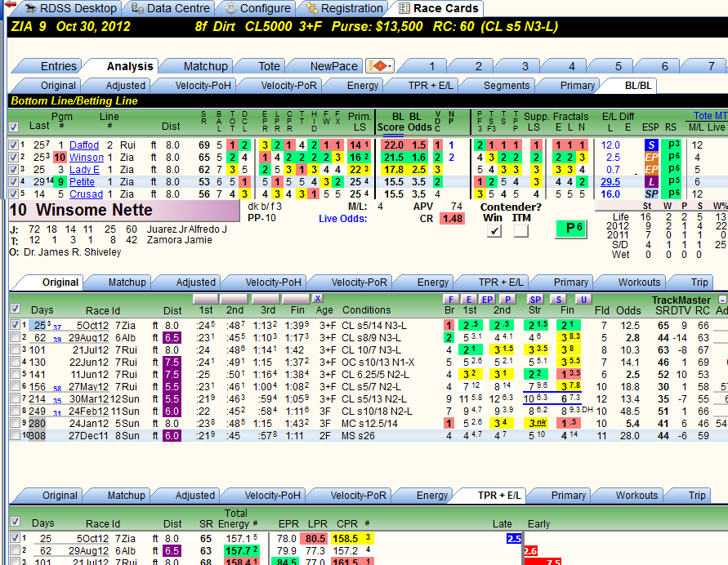Click the small X button above Age
This screenshot has height=565, width=728.
click(318, 299)
